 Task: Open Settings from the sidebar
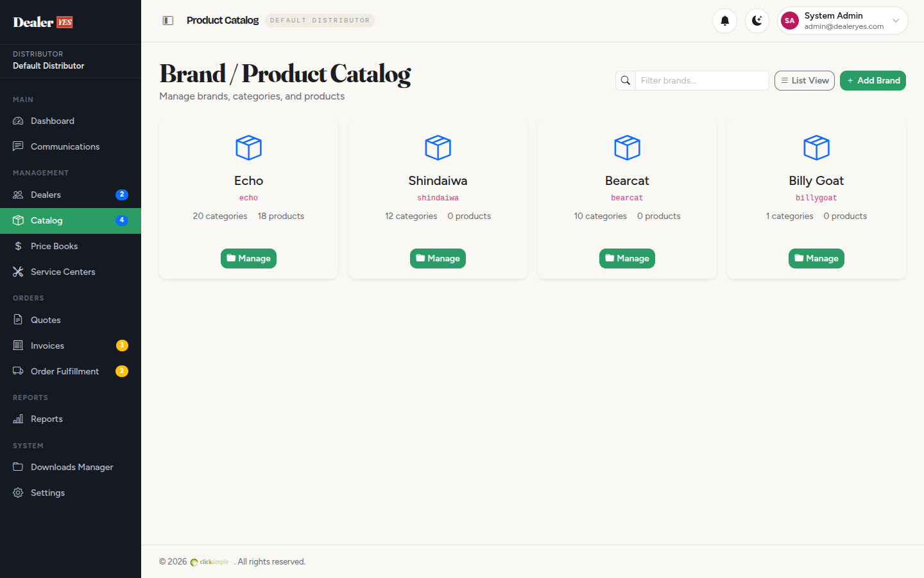(71, 493)
